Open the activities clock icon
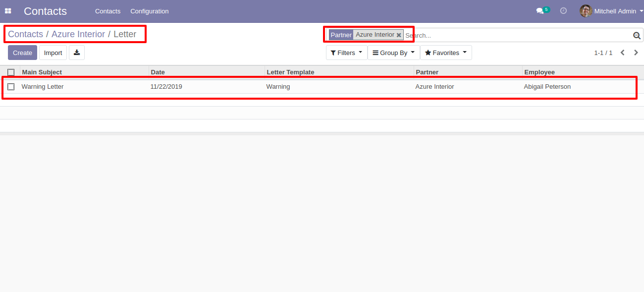644x292 pixels. pyautogui.click(x=563, y=10)
